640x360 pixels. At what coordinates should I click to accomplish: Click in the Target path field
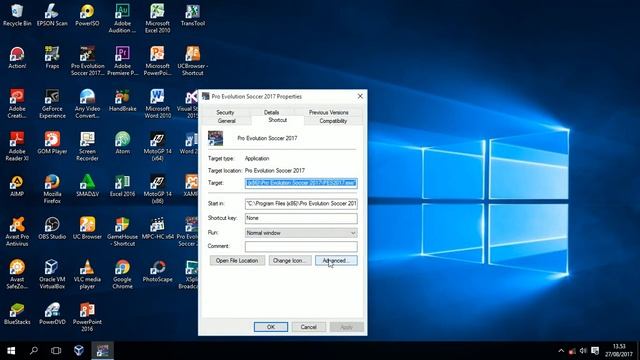(301, 183)
